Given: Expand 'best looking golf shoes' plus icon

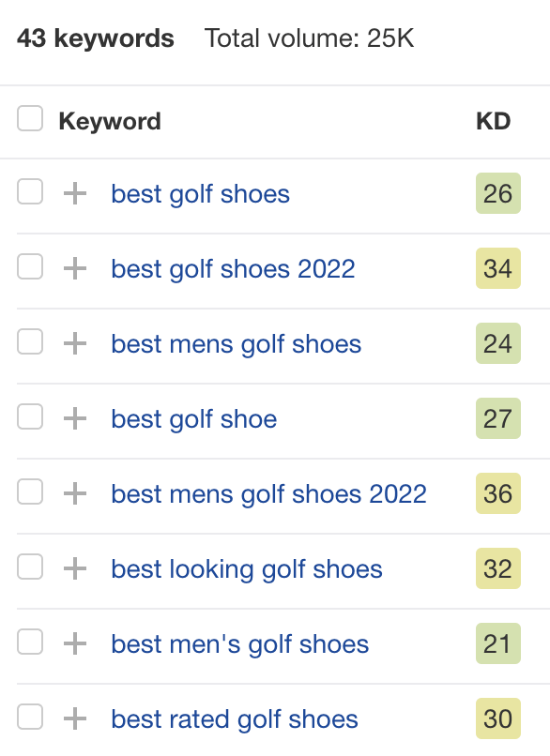Looking at the screenshot, I should (75, 569).
